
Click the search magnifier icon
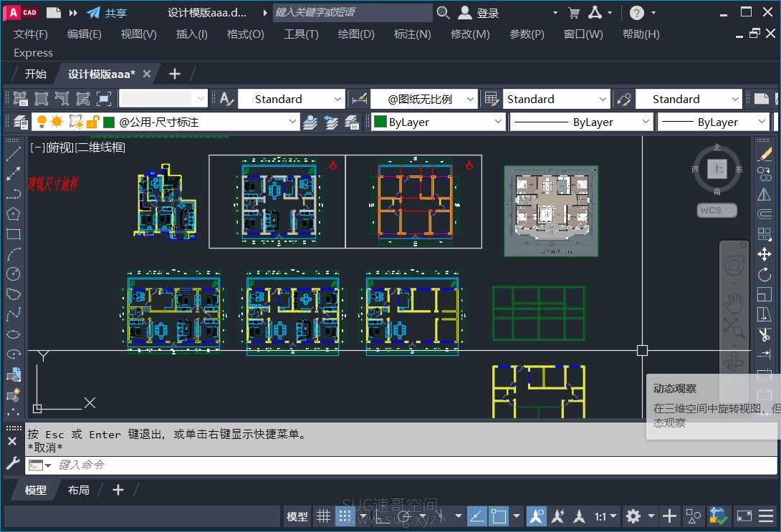(x=443, y=12)
